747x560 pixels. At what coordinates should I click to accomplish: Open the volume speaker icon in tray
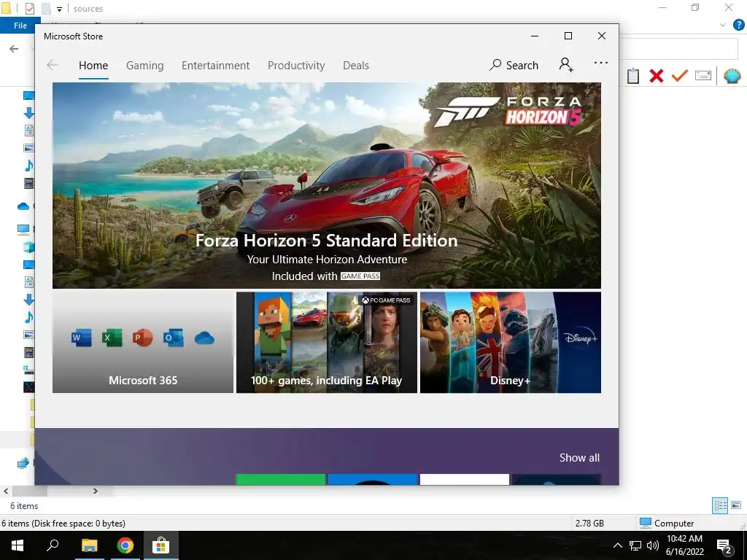(x=653, y=545)
